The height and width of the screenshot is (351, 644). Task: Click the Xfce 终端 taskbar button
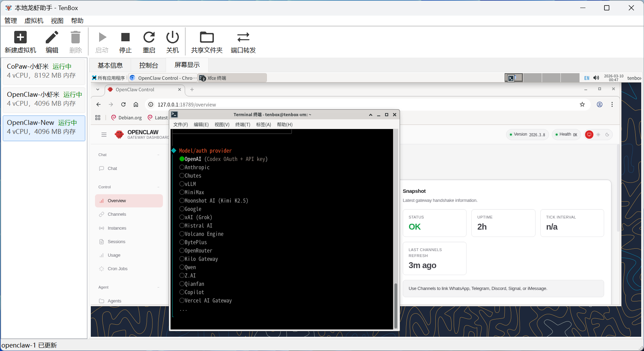click(232, 78)
